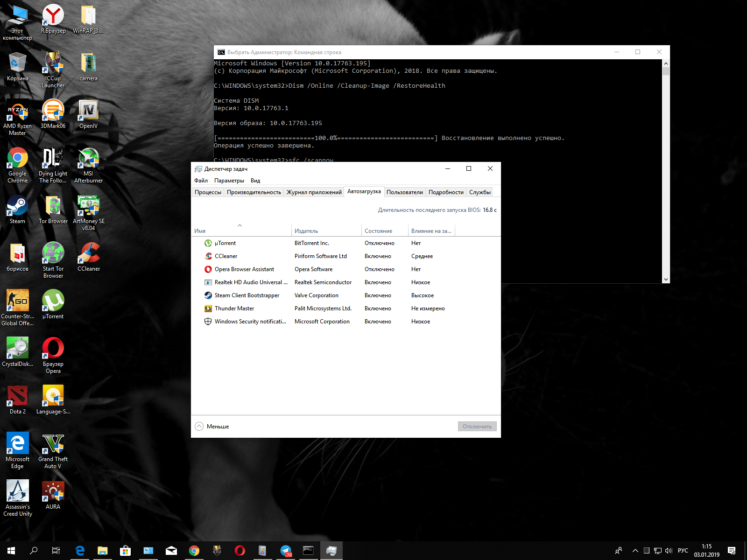This screenshot has height=560, width=747.
Task: Sort by Влияние на запуск column
Action: pyautogui.click(x=431, y=231)
